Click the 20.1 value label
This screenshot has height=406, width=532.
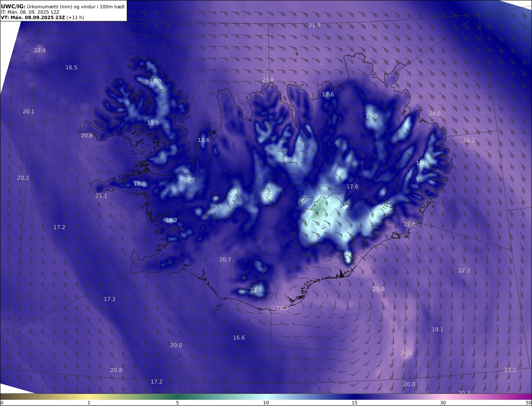coord(29,112)
